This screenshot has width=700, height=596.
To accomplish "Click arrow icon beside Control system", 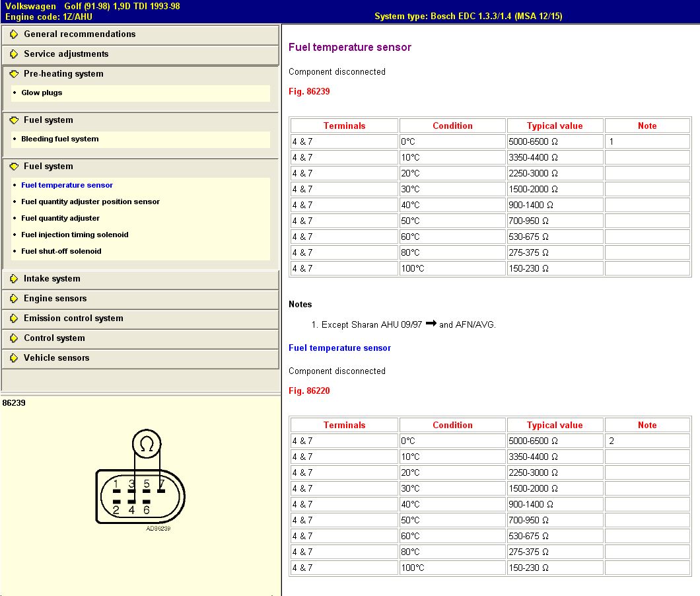I will 14,338.
